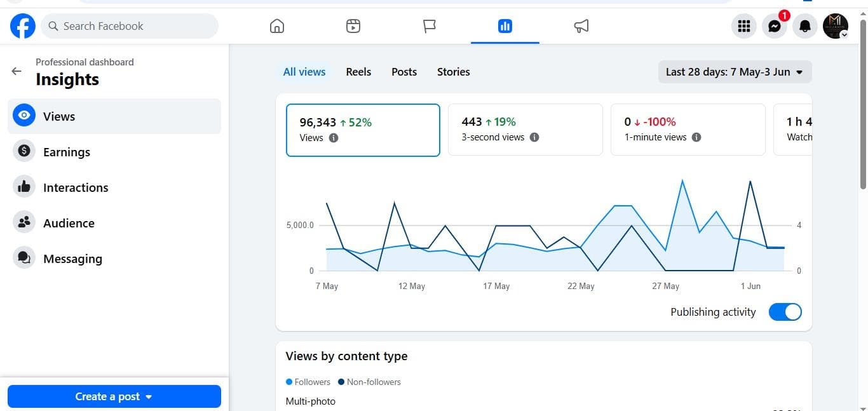Open the notifications bell
868x411 pixels.
[805, 26]
